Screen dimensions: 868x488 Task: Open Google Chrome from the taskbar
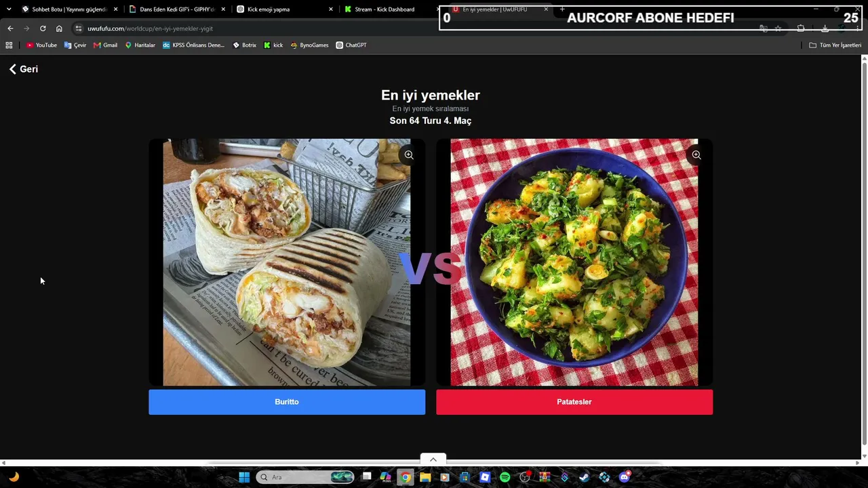[x=406, y=477]
